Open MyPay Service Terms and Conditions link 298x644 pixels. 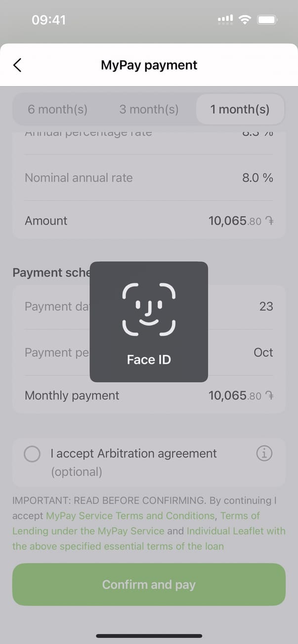tap(130, 516)
